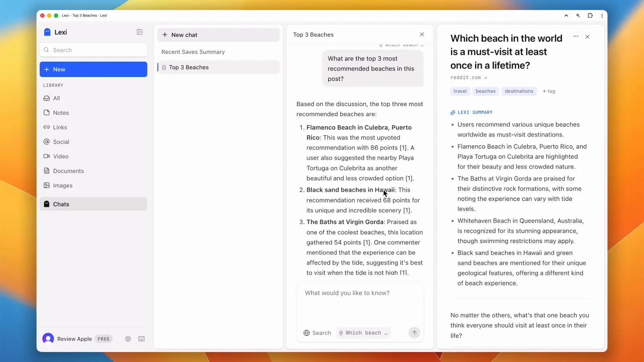Click the LIBRARY section label
Viewport: 644px width, 362px height.
point(53,85)
